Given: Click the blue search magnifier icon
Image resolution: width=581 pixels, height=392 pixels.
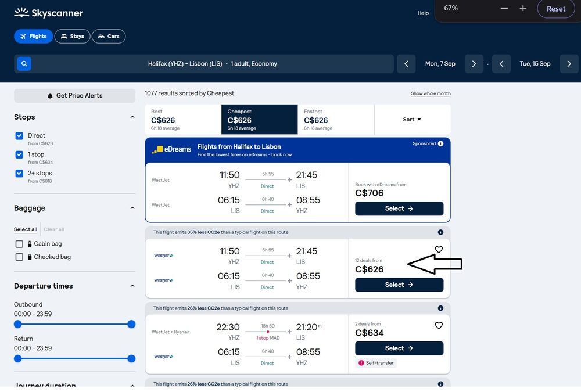Looking at the screenshot, I should click(24, 64).
